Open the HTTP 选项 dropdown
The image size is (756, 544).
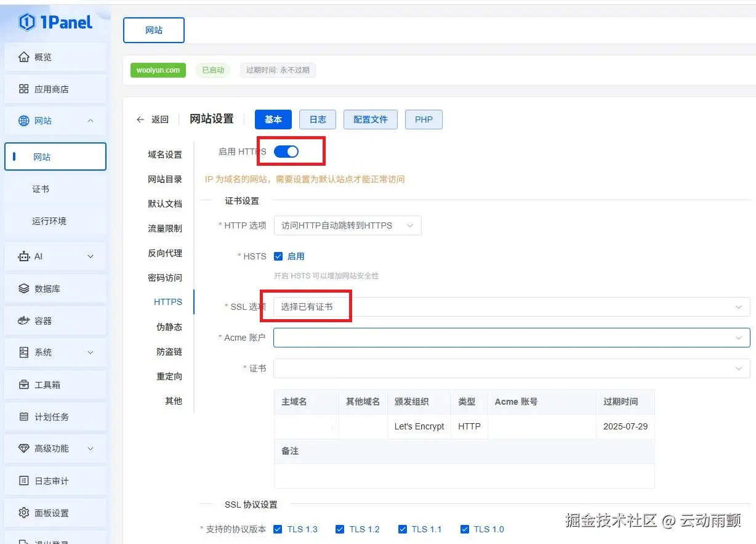[x=347, y=225]
